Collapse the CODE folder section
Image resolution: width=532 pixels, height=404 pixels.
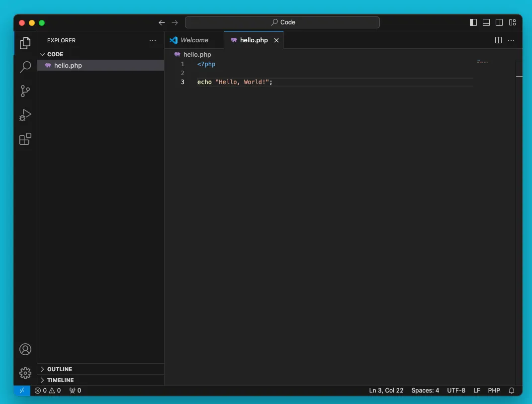click(55, 54)
